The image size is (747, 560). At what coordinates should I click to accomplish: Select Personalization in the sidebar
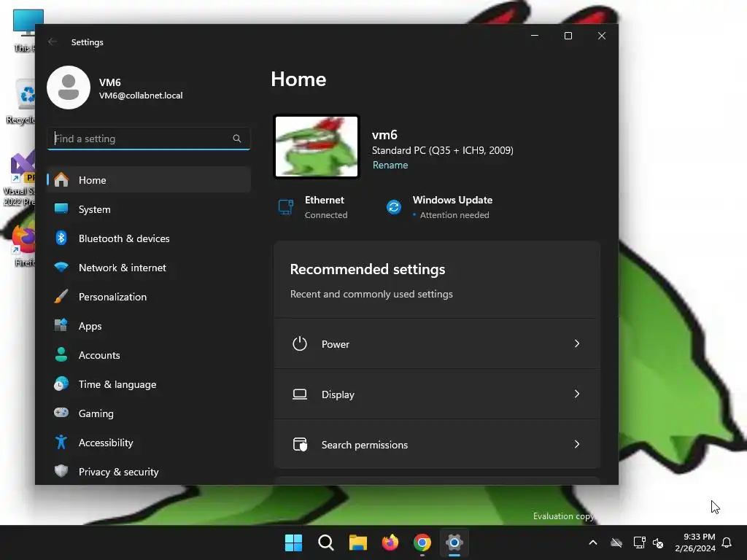tap(149, 297)
